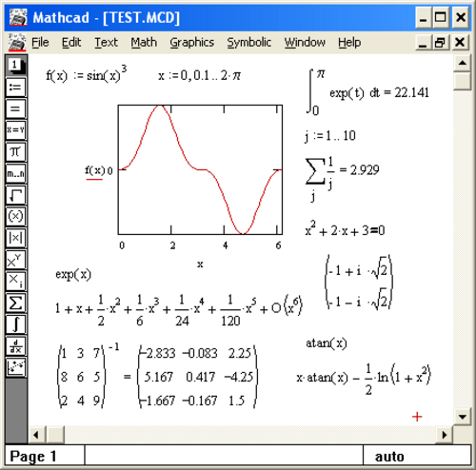Select the f(x) := sin(x)^3 definition

click(x=87, y=74)
